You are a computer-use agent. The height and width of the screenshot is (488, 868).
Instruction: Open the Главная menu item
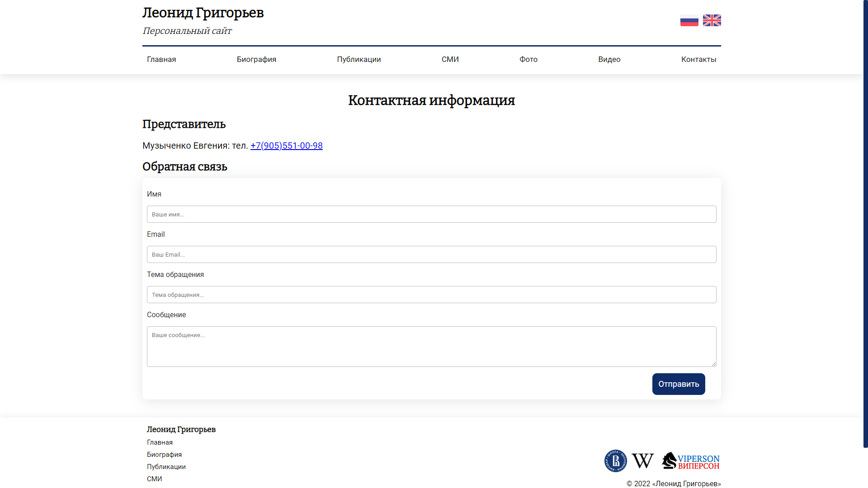coord(161,60)
